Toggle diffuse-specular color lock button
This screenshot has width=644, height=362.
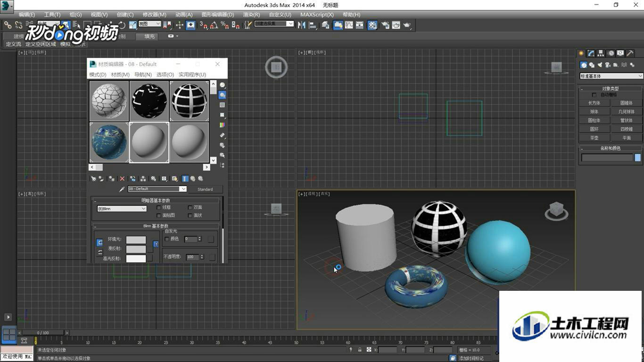pyautogui.click(x=99, y=253)
